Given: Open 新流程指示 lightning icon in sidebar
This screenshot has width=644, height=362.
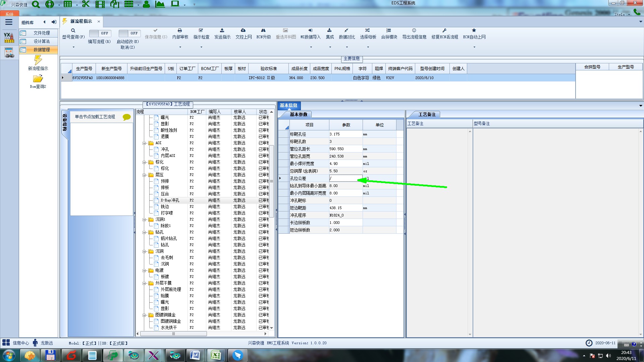Looking at the screenshot, I should pos(38,60).
